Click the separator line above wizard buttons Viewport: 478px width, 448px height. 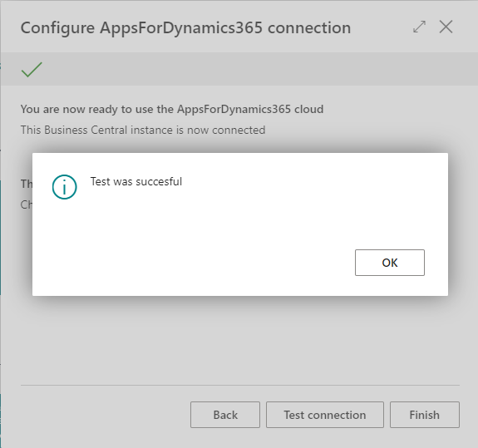pos(240,385)
